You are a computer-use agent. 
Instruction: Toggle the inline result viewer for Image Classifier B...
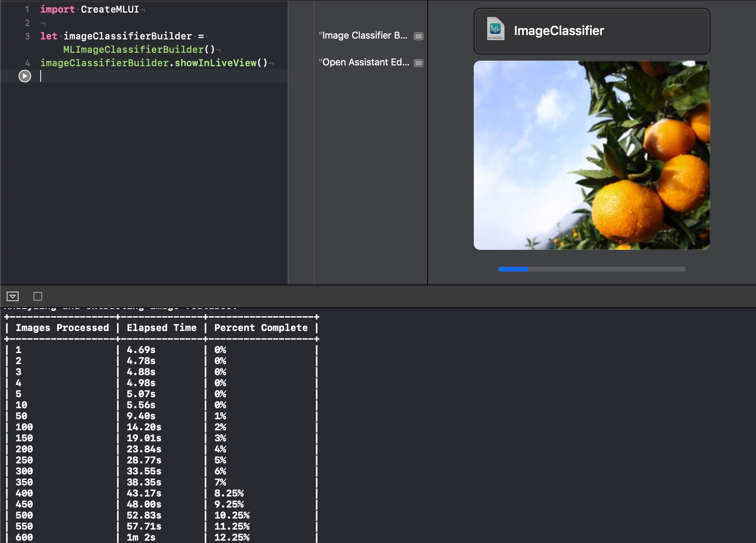[419, 36]
